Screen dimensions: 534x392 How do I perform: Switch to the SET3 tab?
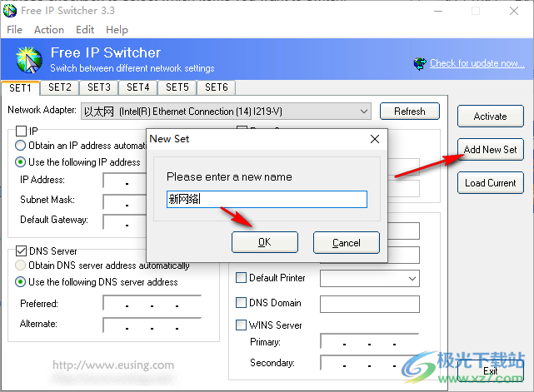(99, 87)
